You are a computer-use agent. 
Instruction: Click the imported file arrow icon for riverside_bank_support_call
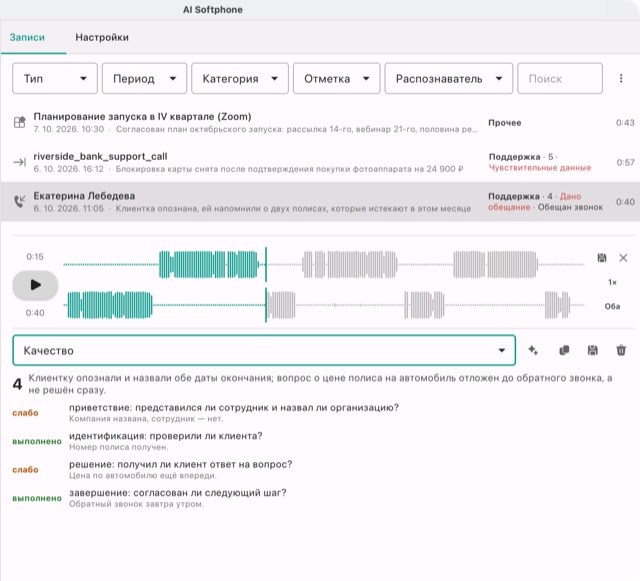(20, 163)
